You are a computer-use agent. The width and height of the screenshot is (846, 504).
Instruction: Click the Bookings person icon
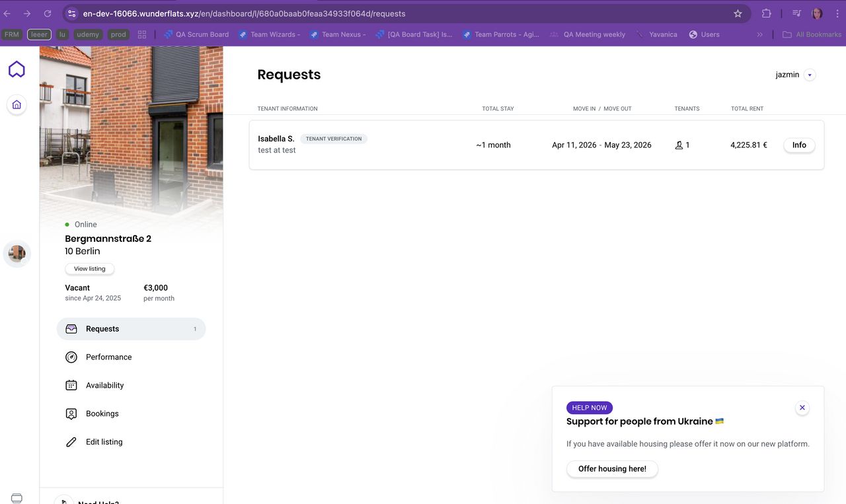click(x=71, y=414)
